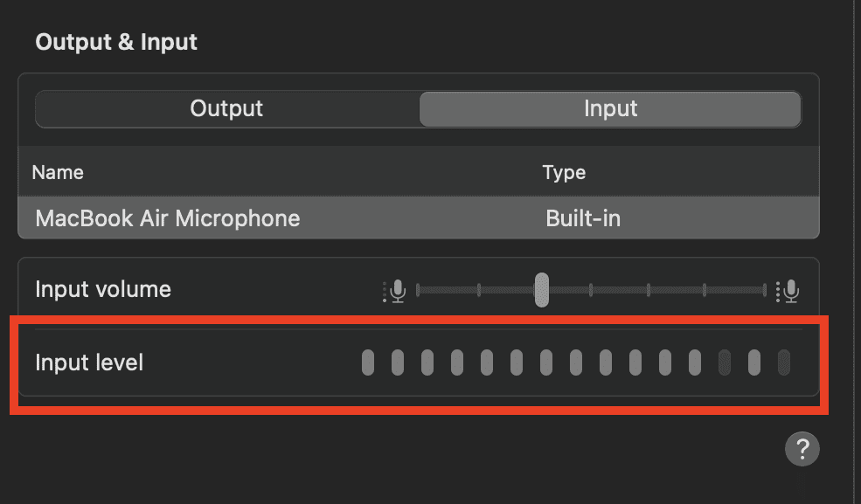This screenshot has width=861, height=504.
Task: Click the quiet microphone icon left of slider
Action: coord(397,290)
